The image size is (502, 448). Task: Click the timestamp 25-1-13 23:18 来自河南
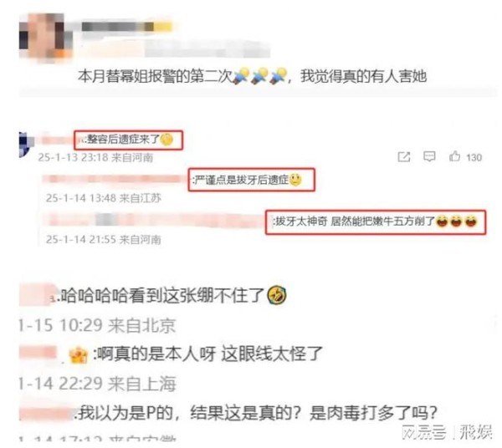95,157
